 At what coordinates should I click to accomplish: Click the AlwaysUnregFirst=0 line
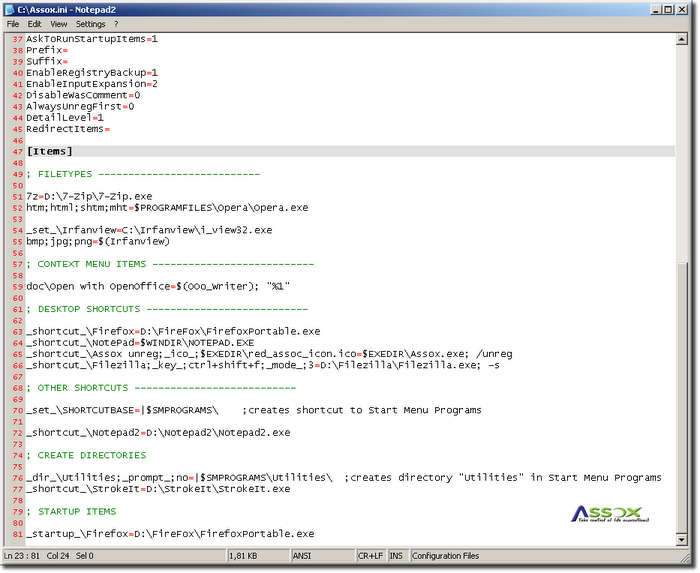tap(80, 106)
